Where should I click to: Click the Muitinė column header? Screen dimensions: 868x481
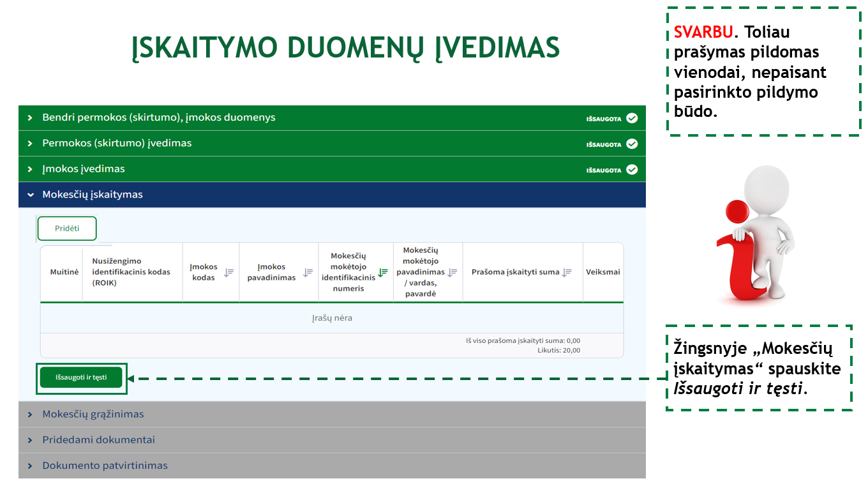pos(64,272)
